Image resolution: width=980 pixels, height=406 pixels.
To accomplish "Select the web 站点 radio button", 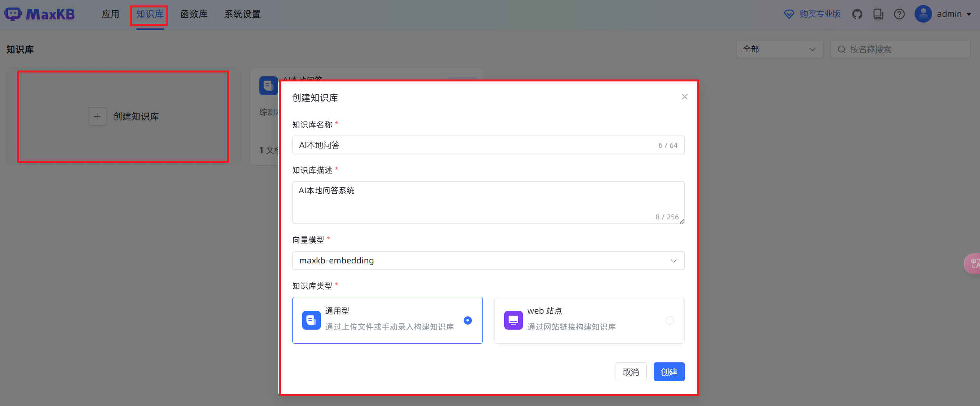I will pos(669,320).
